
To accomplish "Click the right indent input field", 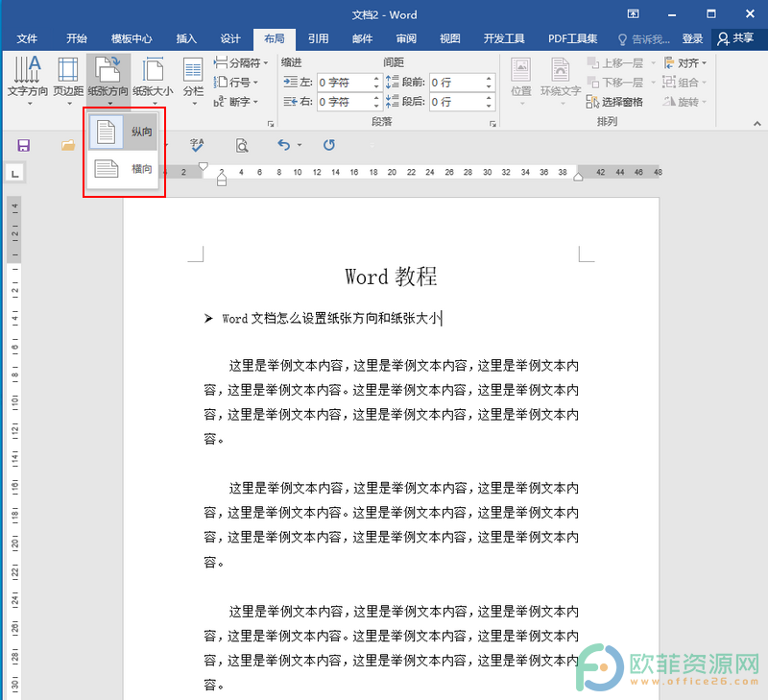I will click(345, 102).
